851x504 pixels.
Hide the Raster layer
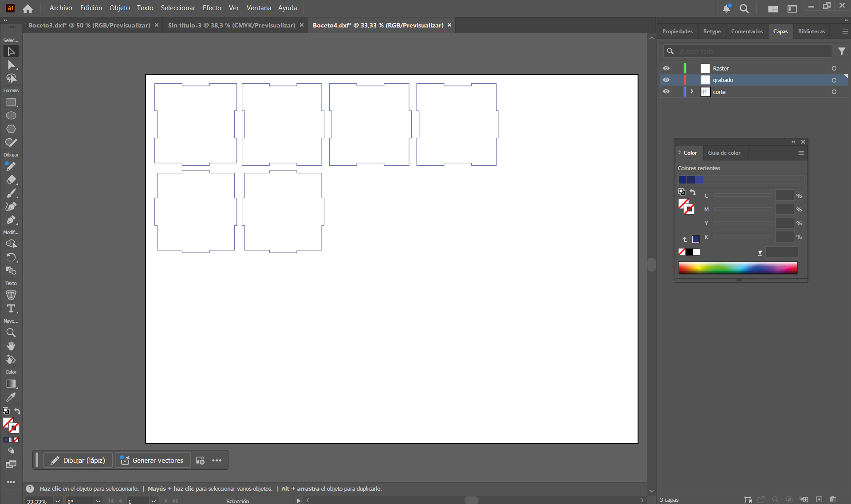click(666, 68)
